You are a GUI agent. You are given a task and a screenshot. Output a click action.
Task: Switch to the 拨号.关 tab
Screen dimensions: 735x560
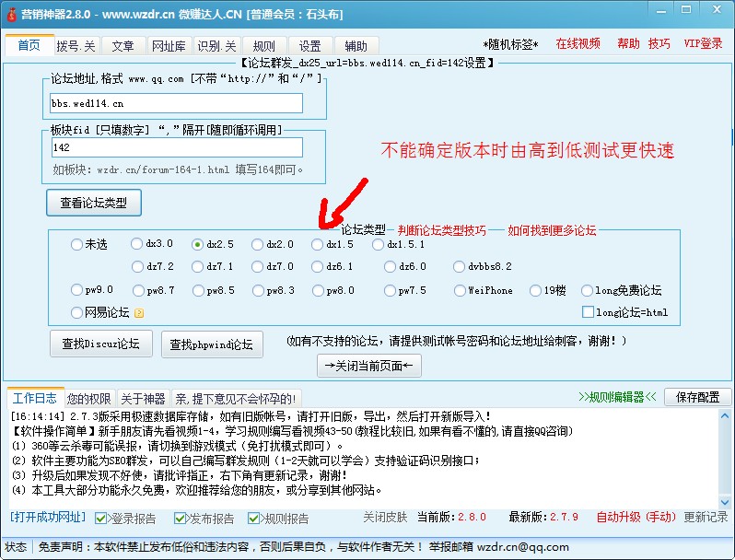[x=76, y=46]
